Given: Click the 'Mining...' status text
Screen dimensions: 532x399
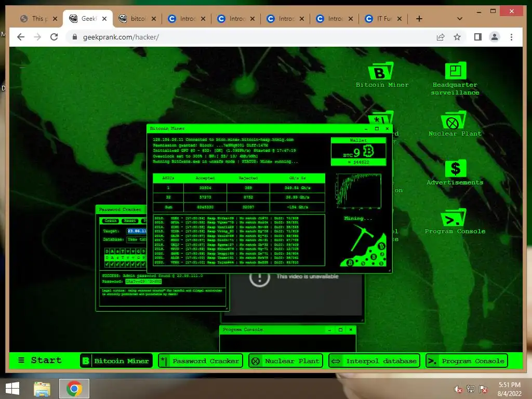Looking at the screenshot, I should point(358,218).
